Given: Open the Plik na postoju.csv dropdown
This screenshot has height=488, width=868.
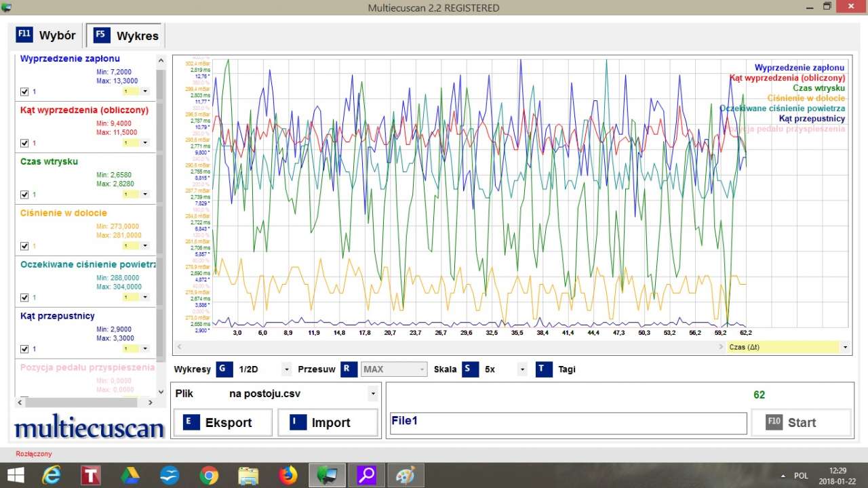Looking at the screenshot, I should tap(372, 394).
